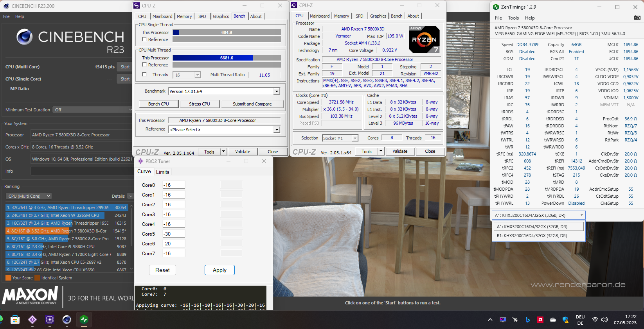The width and height of the screenshot is (644, 329).
Task: Switch to Mainboard tab in right CPU-Z window
Action: (x=320, y=16)
